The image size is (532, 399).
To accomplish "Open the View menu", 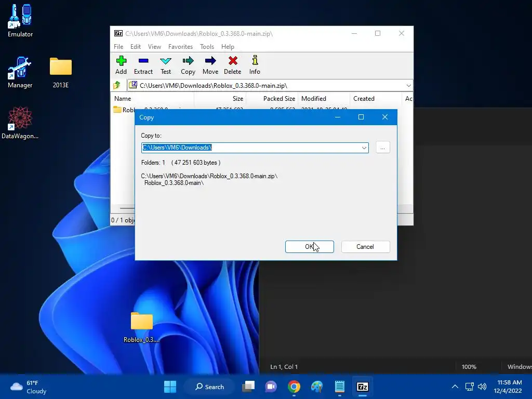I will 154,46.
